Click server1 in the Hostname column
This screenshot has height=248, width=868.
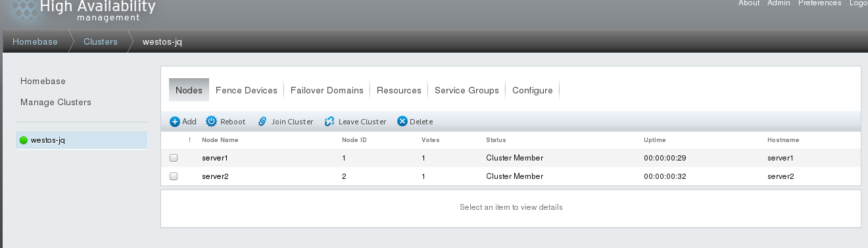781,158
